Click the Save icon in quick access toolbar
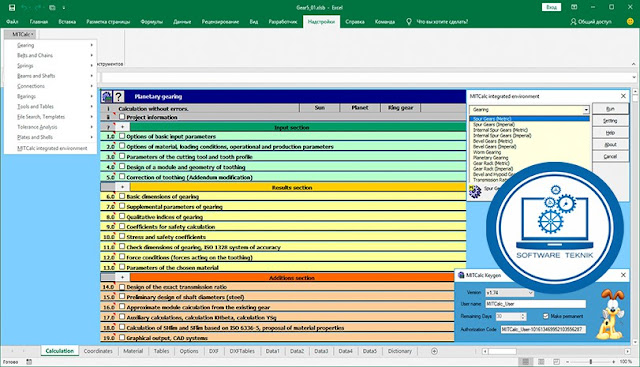 pos(12,7)
